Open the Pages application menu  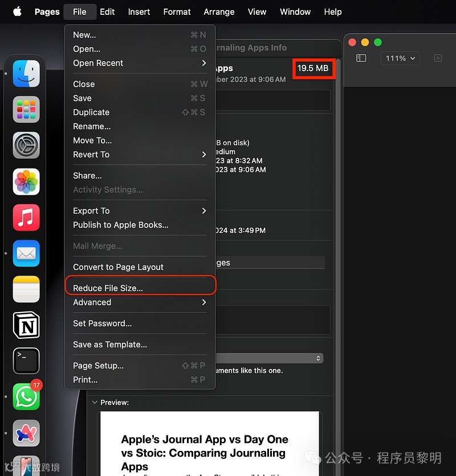click(x=47, y=12)
